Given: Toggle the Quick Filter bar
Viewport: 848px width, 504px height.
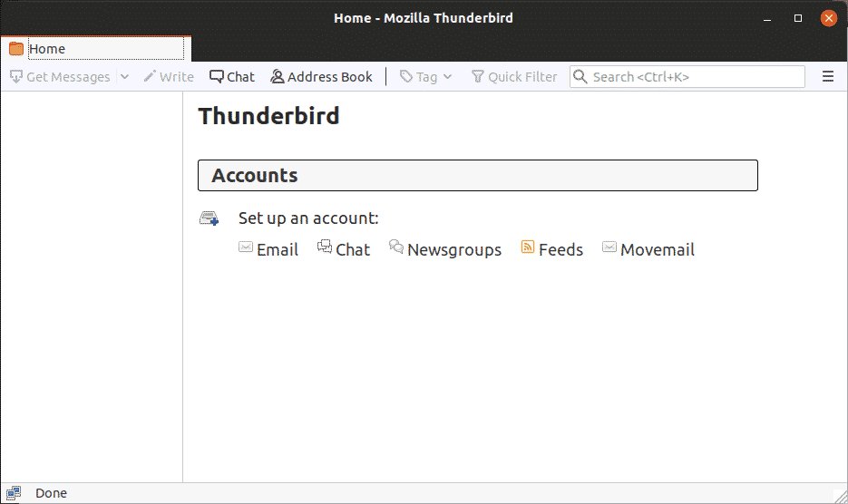Looking at the screenshot, I should [514, 77].
